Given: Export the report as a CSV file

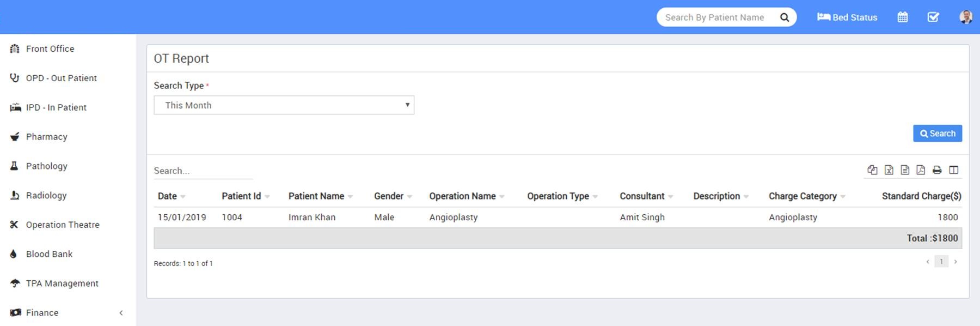Looking at the screenshot, I should click(905, 170).
